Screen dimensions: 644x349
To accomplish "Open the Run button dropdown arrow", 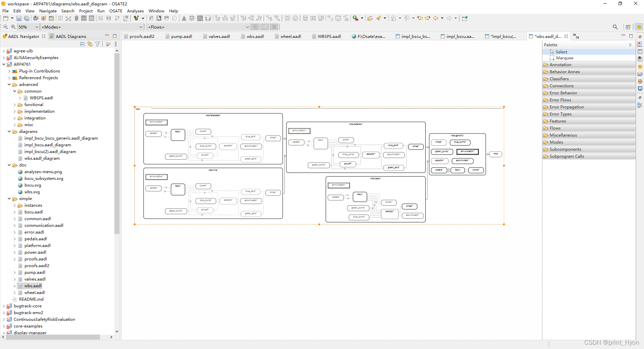I will point(362,18).
